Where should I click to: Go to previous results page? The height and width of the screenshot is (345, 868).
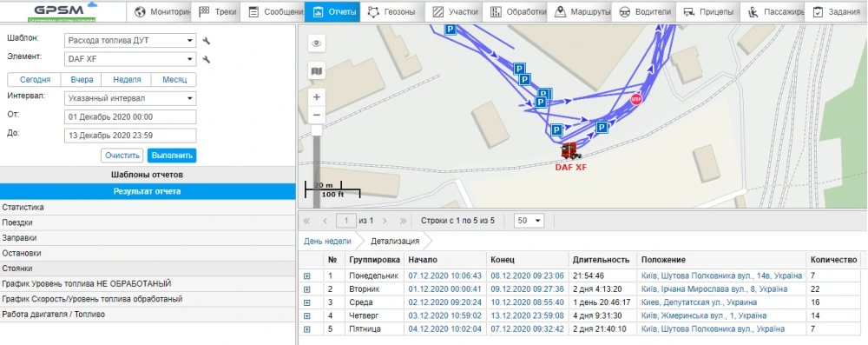click(325, 221)
